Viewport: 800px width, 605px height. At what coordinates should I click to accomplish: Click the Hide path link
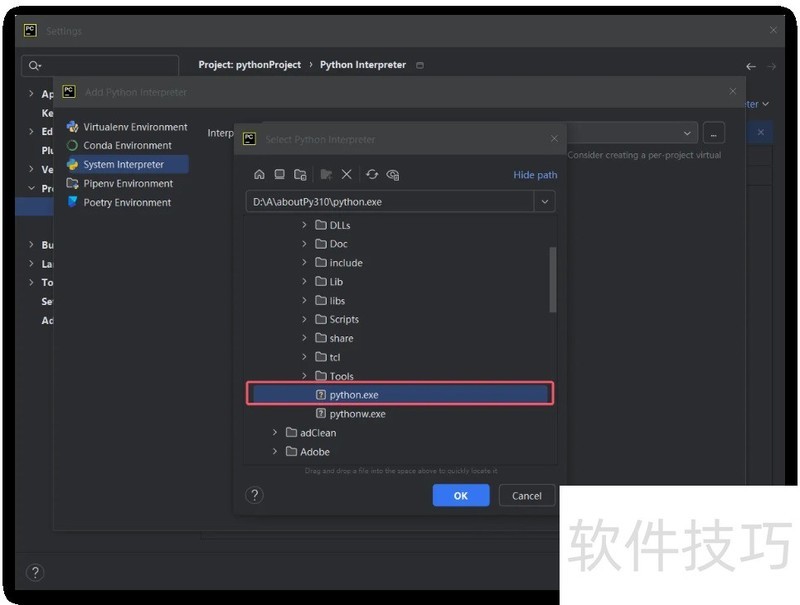pos(535,175)
